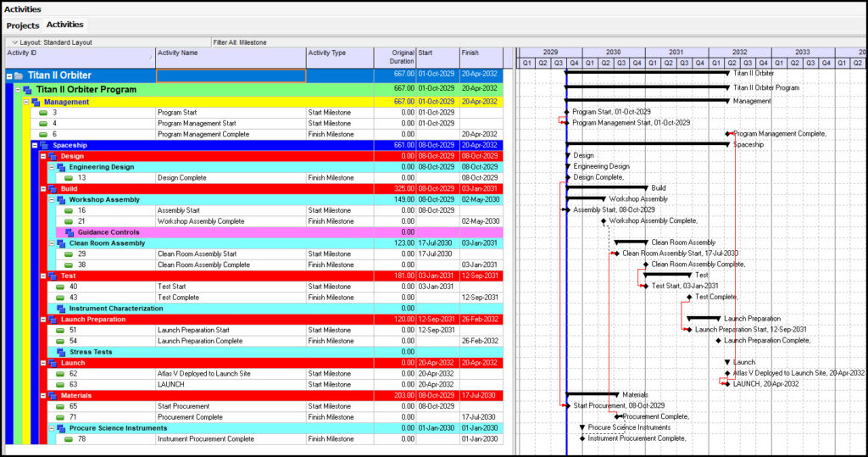Click activity icon for ID 63
Viewport: 868px width, 457px height.
coord(60,384)
